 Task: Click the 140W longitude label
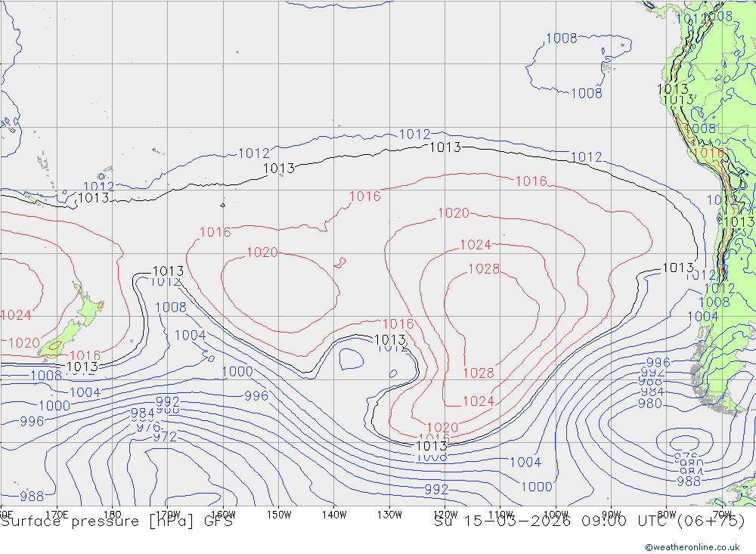pos(334,515)
